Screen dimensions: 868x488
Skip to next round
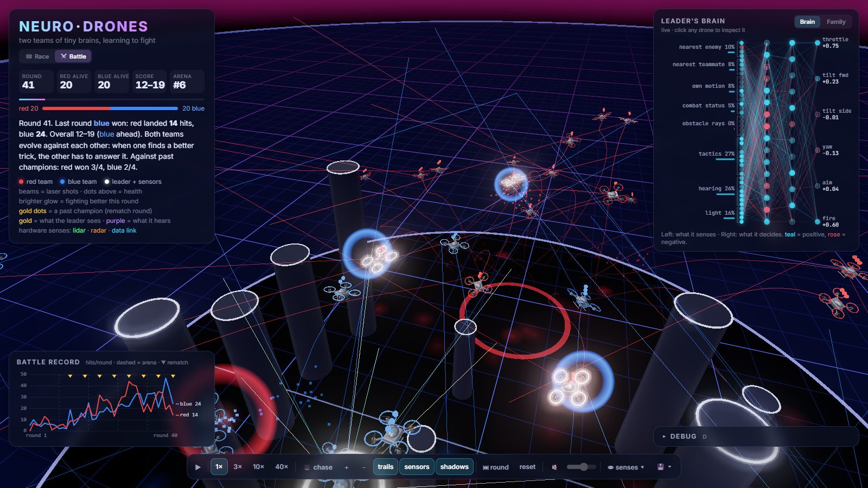(x=496, y=467)
